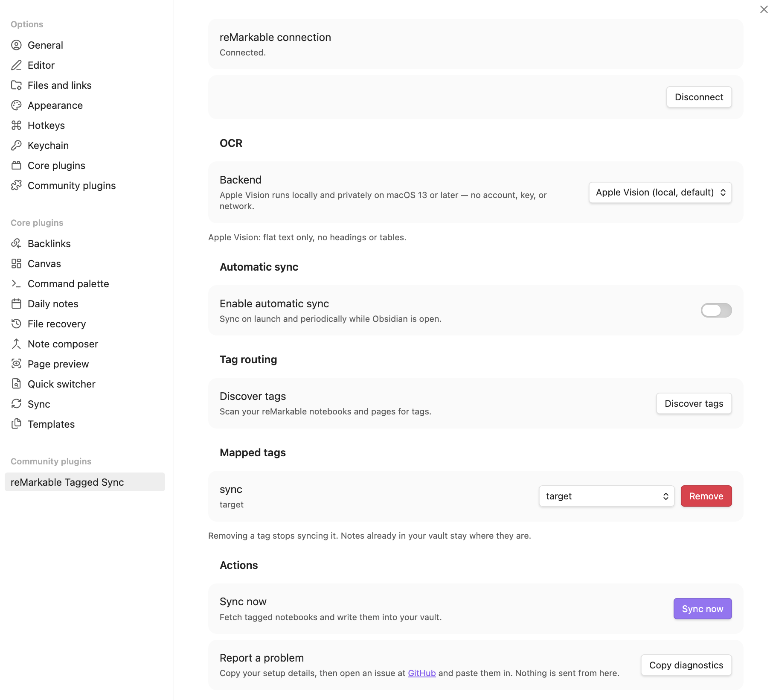773x700 pixels.
Task: Select reMarkable Tagged Sync plugin tab
Action: coord(85,482)
